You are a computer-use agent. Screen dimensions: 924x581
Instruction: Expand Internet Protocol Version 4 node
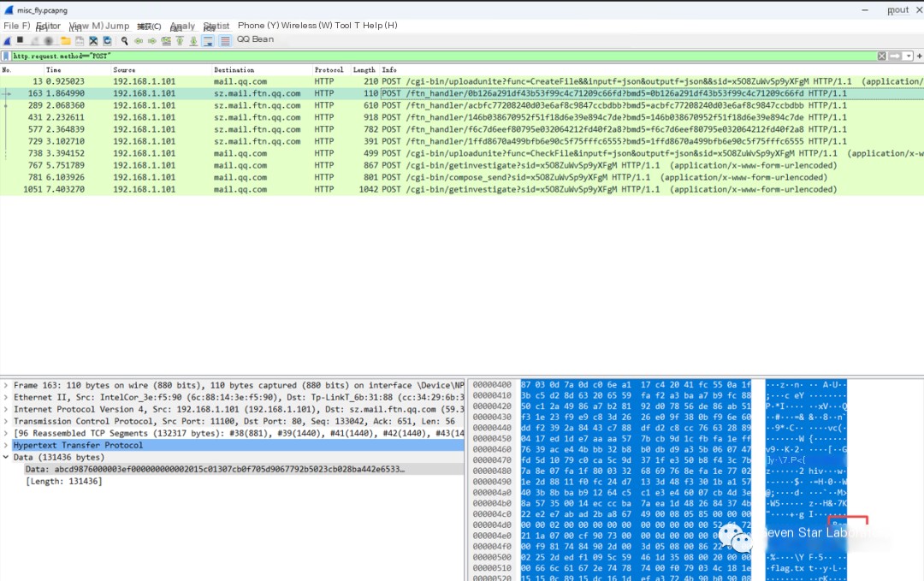(x=6, y=409)
